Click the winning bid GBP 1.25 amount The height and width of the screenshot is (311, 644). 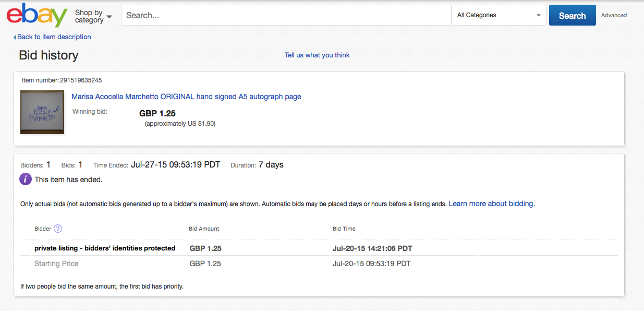pos(157,113)
